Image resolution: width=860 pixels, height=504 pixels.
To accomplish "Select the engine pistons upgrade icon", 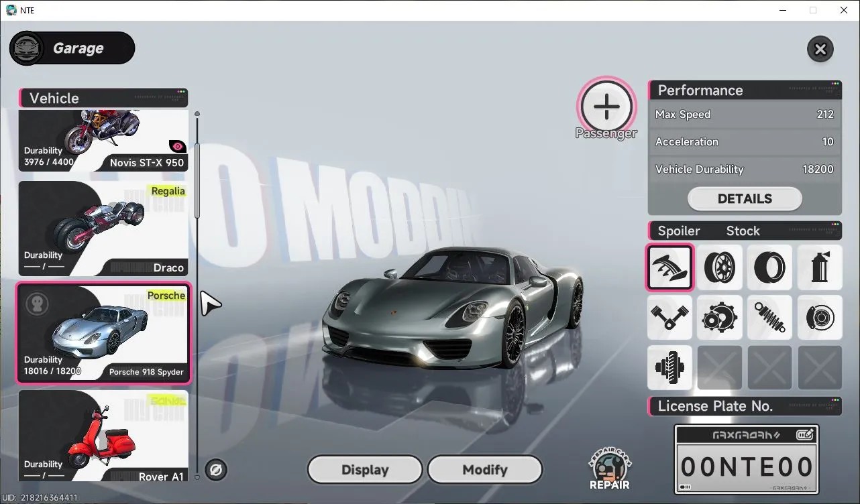I will [x=669, y=317].
